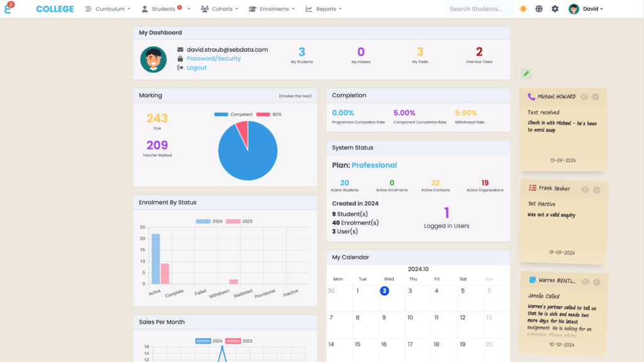Click the sun theme icon in top bar

523,9
